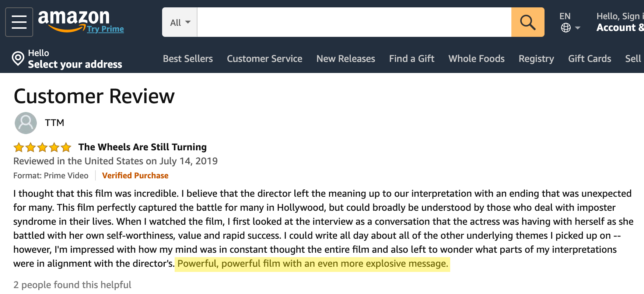644x294 pixels.
Task: Click reviewer name TTM
Action: [x=55, y=123]
